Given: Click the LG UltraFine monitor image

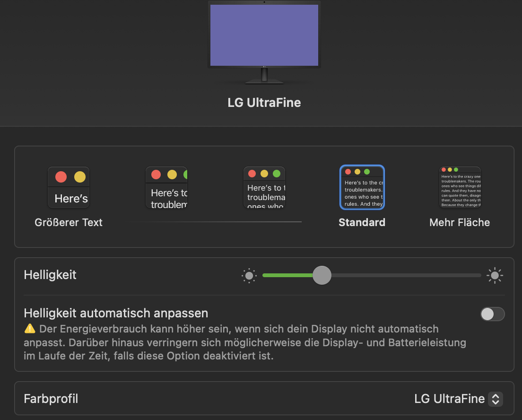Looking at the screenshot, I should 264,42.
